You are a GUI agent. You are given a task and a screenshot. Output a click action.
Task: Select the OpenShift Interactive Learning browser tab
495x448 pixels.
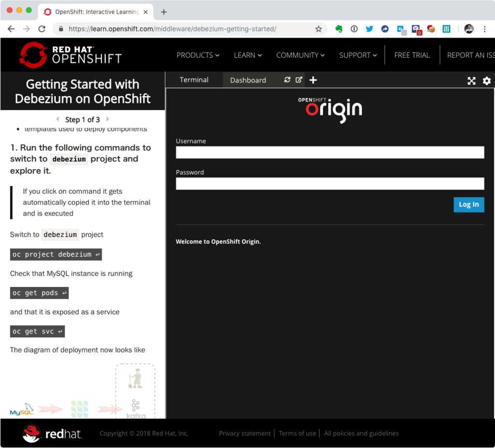(x=97, y=12)
